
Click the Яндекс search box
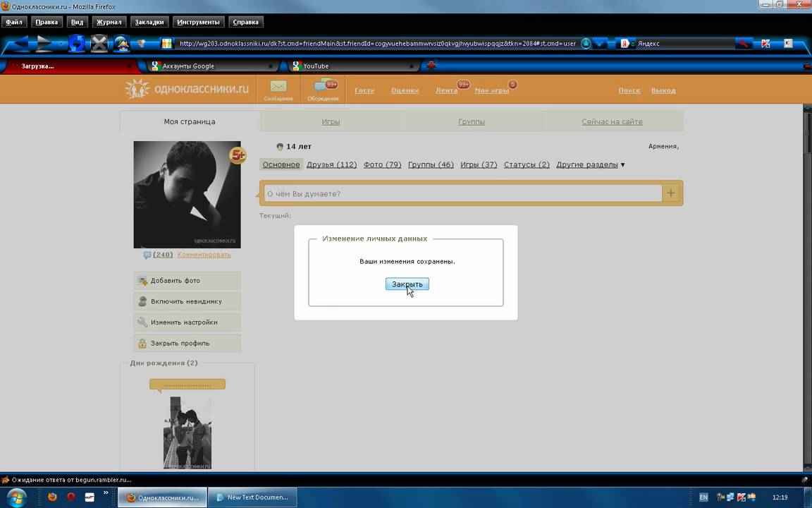pos(684,44)
